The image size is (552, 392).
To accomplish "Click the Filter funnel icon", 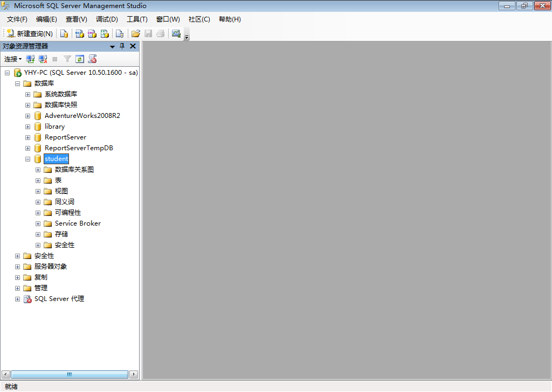I will (67, 59).
